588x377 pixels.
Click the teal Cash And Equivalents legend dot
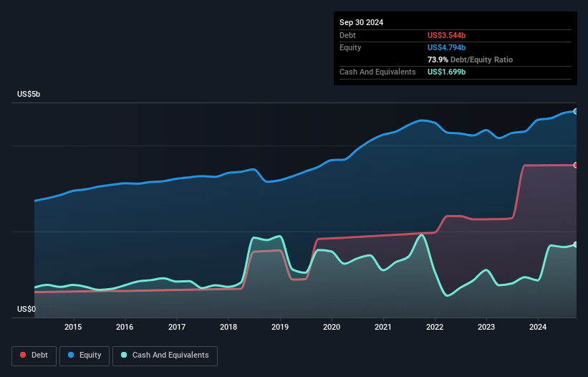coord(124,355)
